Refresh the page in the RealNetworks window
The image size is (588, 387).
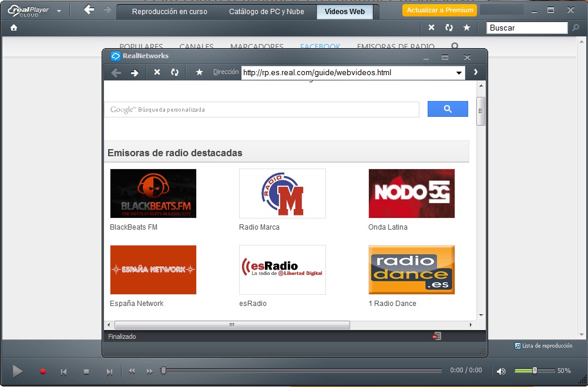[x=174, y=72]
